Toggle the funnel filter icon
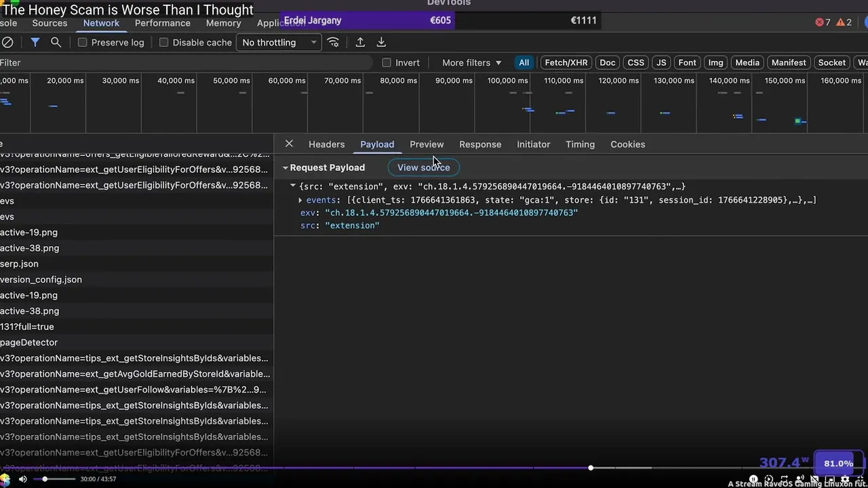Viewport: 868px width, 488px height. (35, 42)
